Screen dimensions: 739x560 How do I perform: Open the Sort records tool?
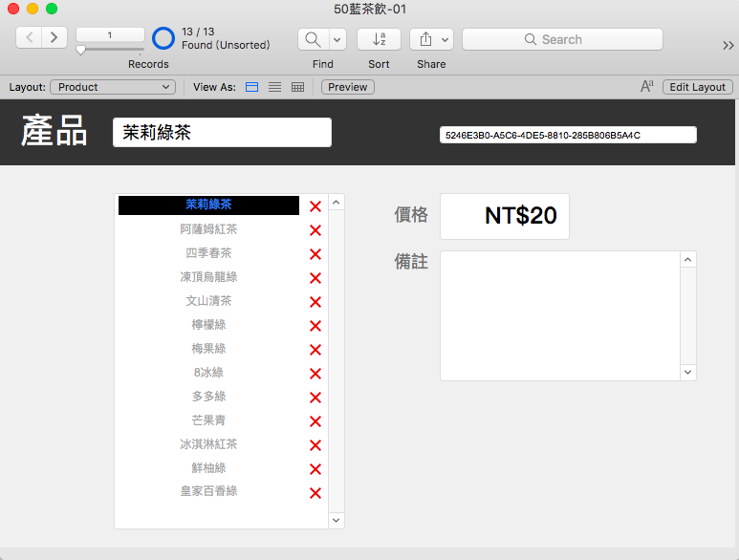[x=379, y=39]
